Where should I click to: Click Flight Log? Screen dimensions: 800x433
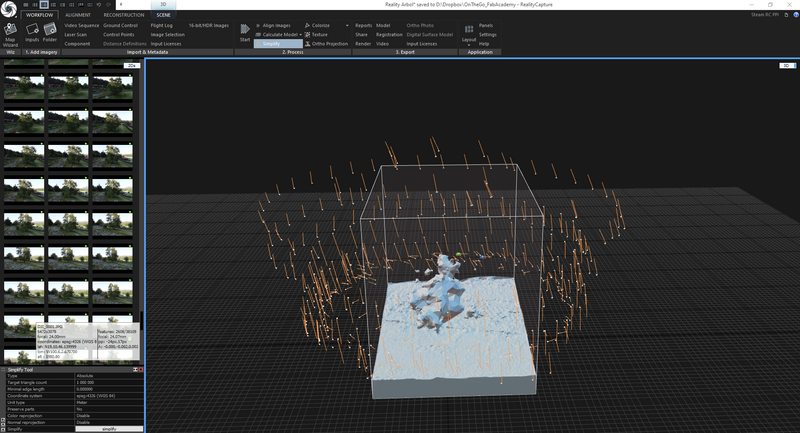pyautogui.click(x=162, y=26)
